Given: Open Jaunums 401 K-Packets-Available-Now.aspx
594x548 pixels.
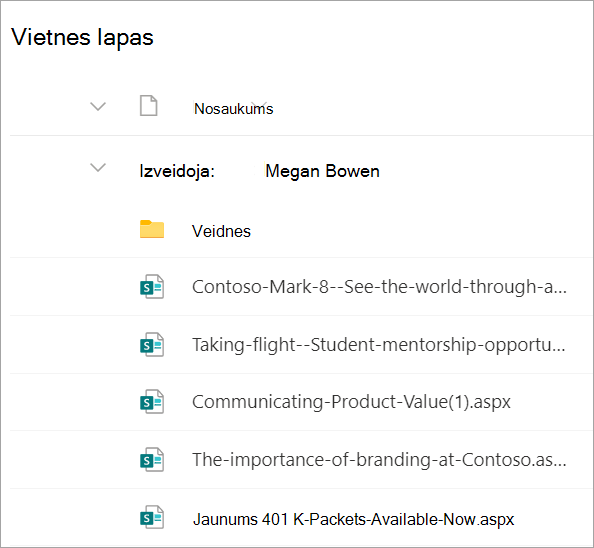Looking at the screenshot, I should (353, 519).
